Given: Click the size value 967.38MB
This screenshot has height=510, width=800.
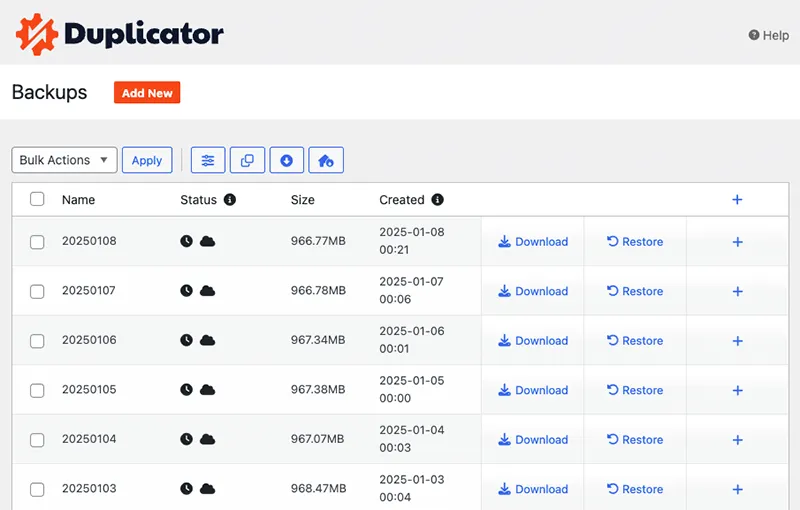Looking at the screenshot, I should coord(318,389).
